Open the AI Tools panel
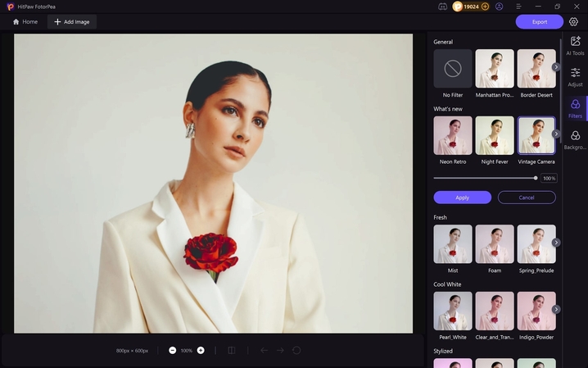This screenshot has width=588, height=368. tap(575, 45)
